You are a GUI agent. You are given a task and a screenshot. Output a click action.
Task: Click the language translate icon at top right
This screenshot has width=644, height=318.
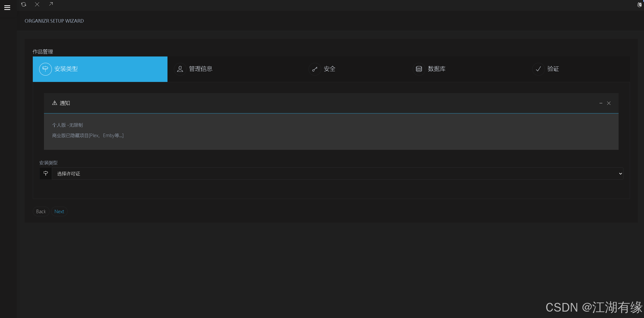click(639, 5)
